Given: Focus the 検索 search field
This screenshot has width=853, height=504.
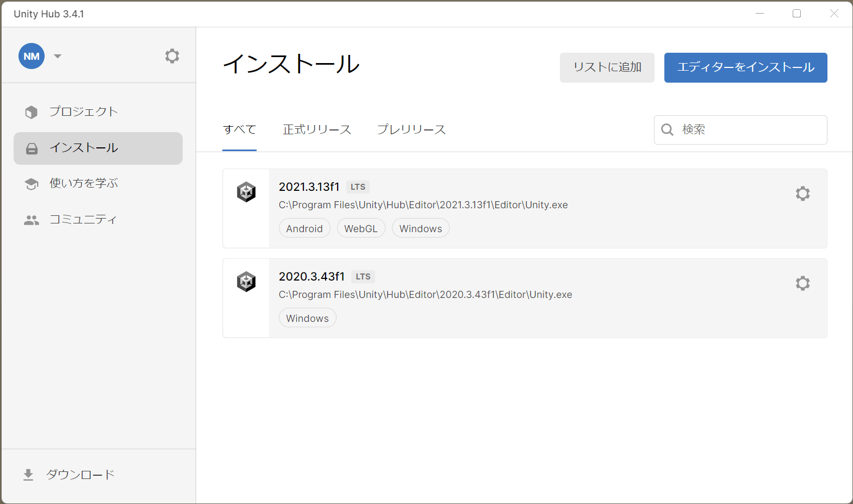Looking at the screenshot, I should [x=740, y=130].
